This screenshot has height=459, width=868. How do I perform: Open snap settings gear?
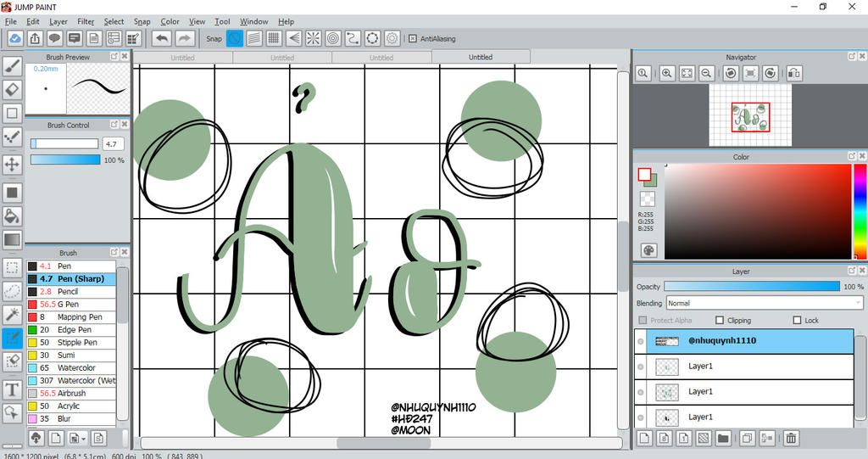(392, 38)
